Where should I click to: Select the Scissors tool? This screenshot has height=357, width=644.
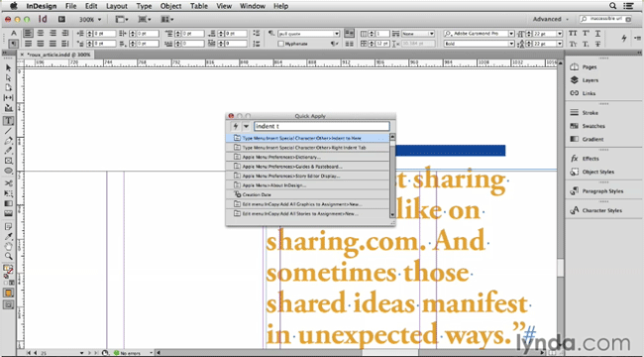coord(8,183)
